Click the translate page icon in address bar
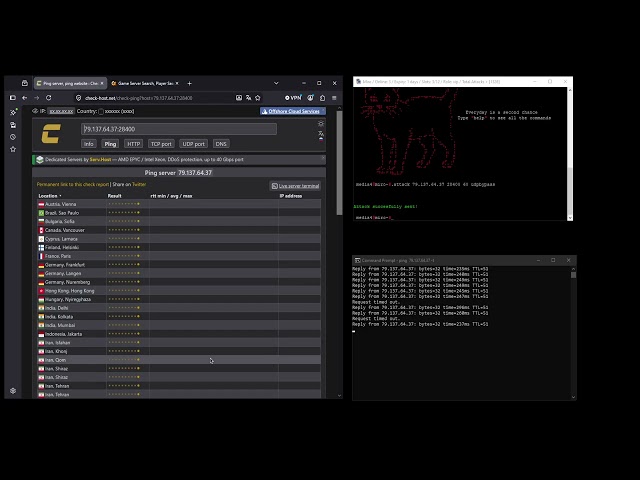 [248, 98]
